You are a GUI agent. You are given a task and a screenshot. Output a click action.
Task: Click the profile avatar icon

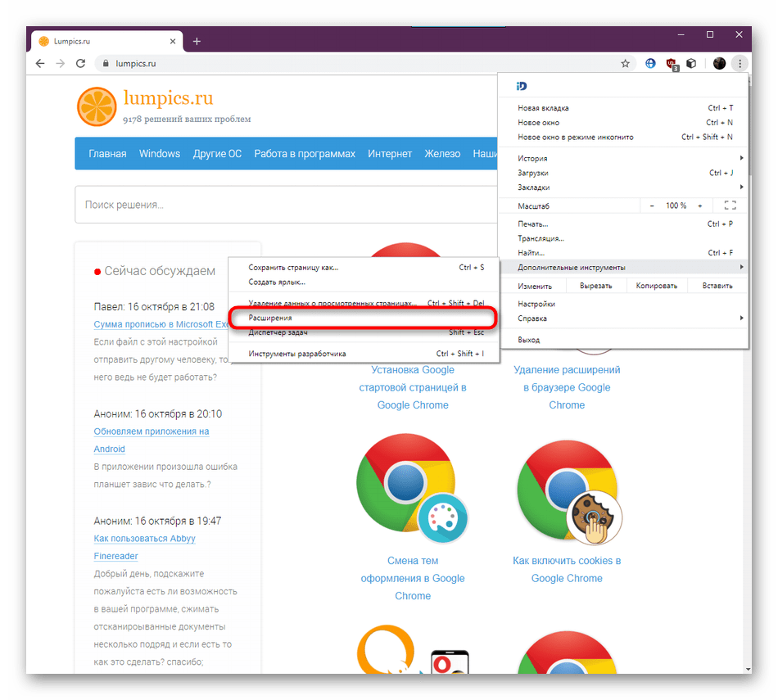pos(719,63)
